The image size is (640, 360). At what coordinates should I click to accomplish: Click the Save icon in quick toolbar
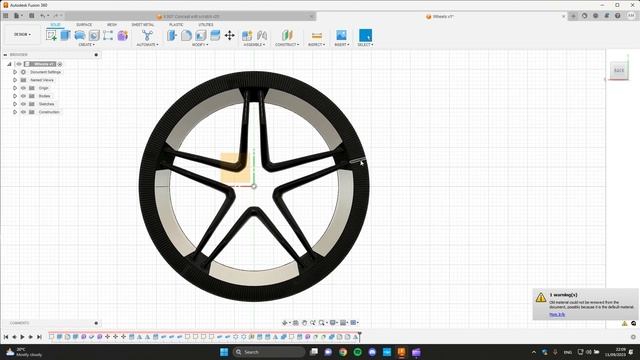(x=31, y=16)
